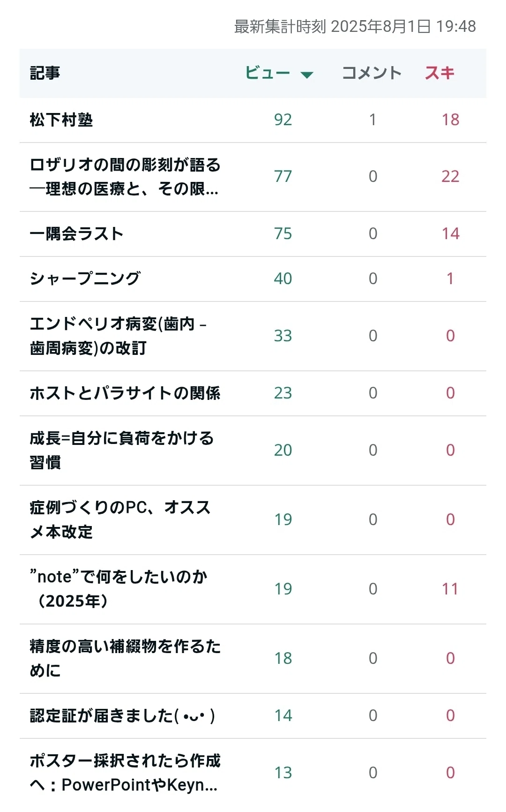Image resolution: width=506 pixels, height=812 pixels.
Task: Click the 記事 column header
Action: [x=45, y=73]
